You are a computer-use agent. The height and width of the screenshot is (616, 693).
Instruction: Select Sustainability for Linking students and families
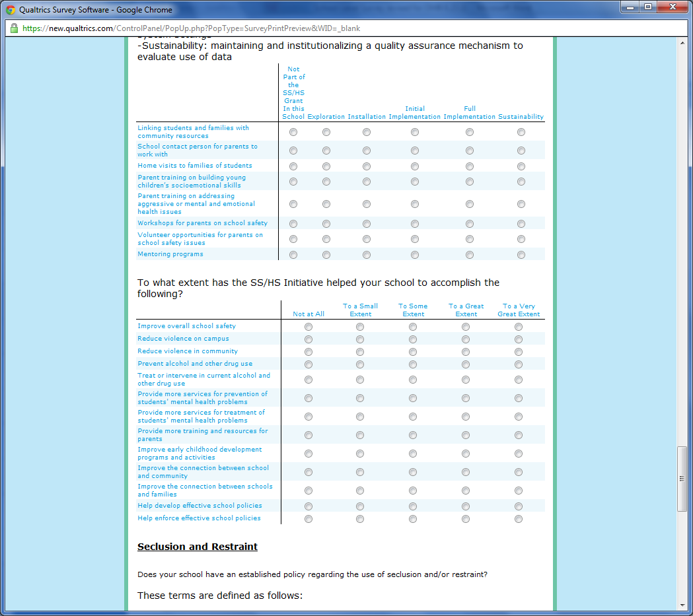pos(521,132)
